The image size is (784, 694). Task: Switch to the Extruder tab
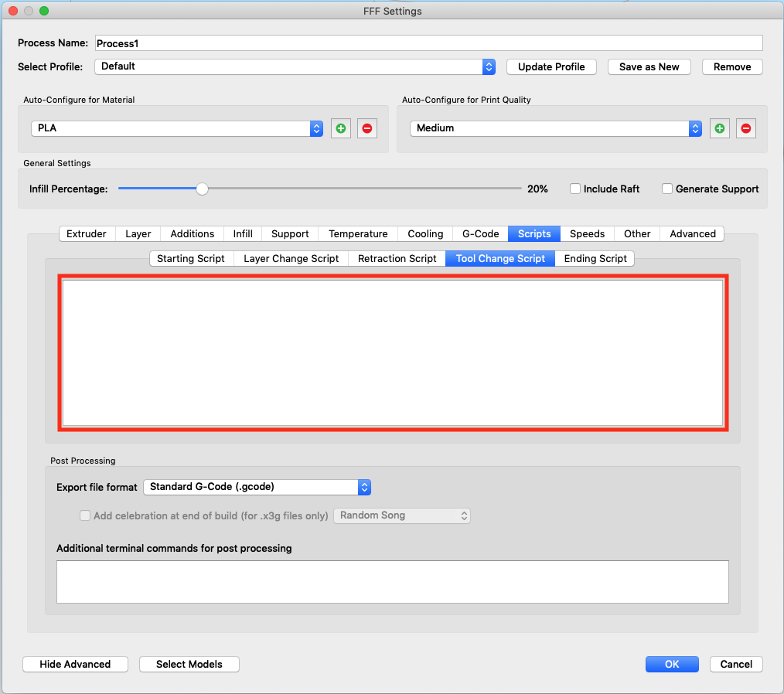[87, 234]
